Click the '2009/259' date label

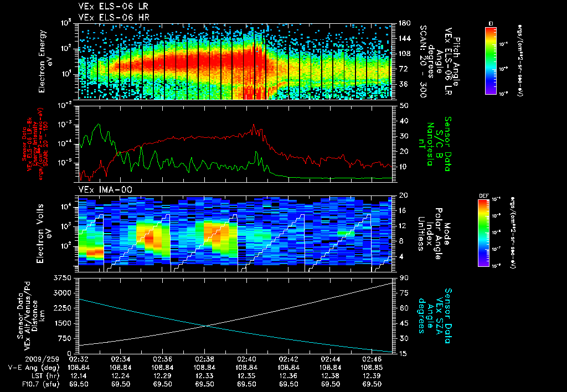coord(42,359)
